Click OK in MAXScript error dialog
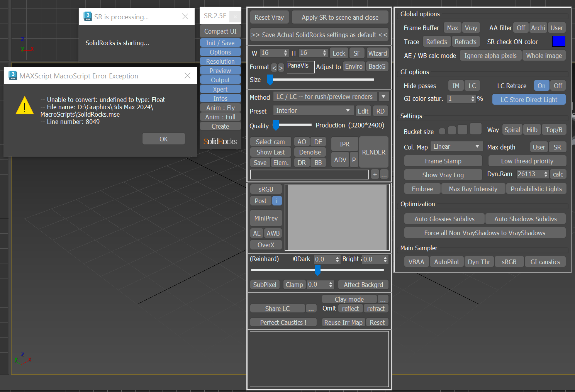 click(x=164, y=139)
